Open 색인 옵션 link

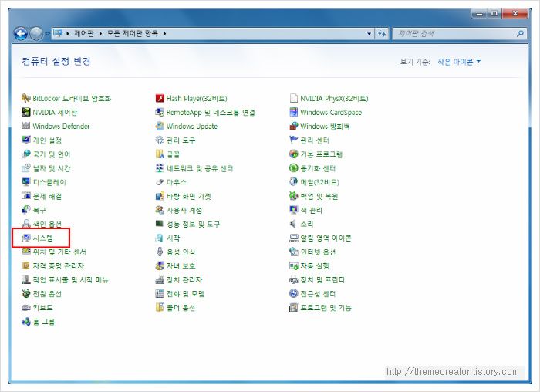click(47, 224)
